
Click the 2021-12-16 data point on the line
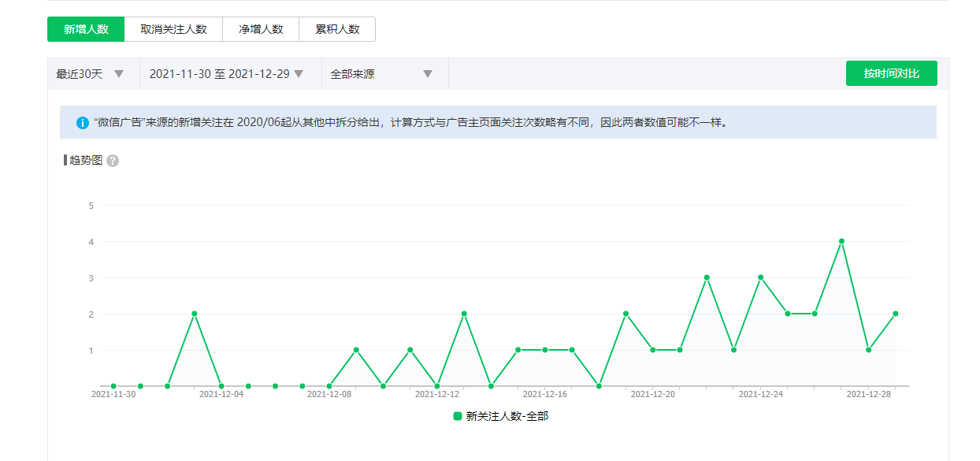click(x=545, y=350)
